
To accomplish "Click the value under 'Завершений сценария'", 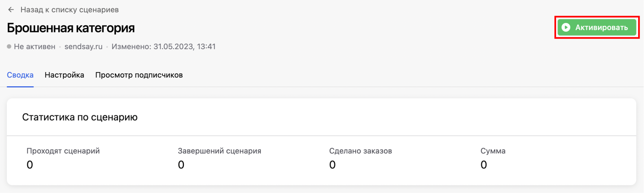I will (x=181, y=165).
